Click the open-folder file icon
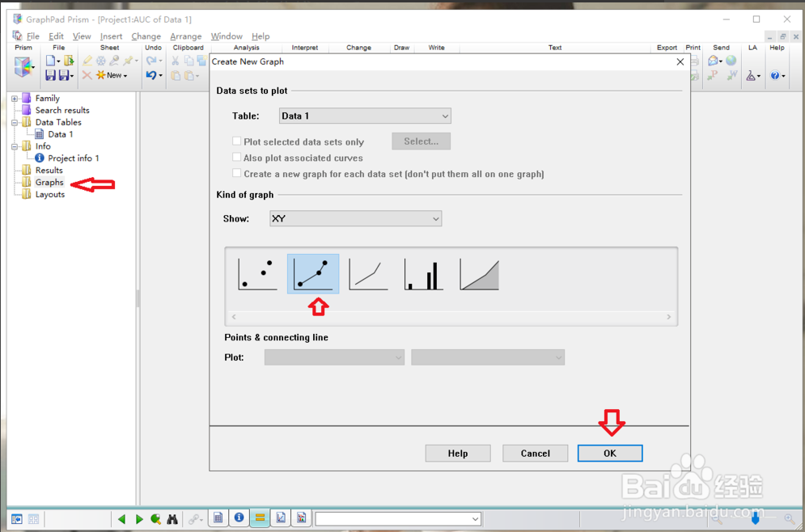Screen dimensions: 805x532 tap(69, 61)
